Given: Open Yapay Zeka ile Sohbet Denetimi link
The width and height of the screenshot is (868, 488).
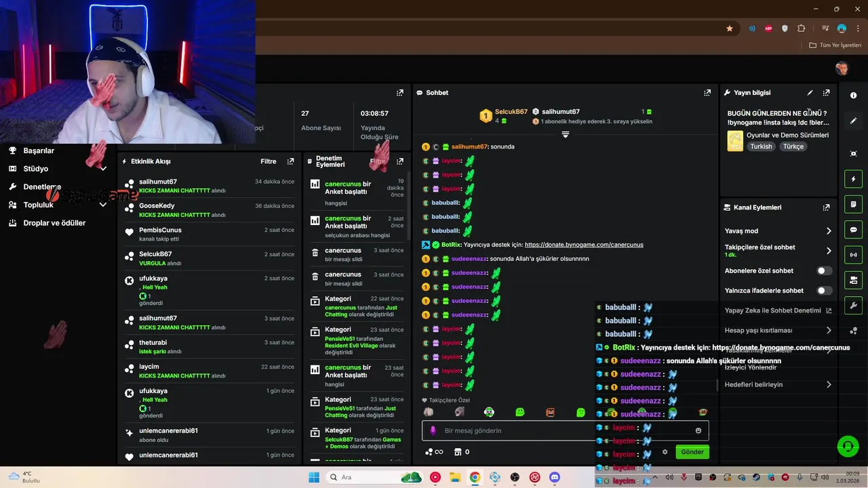Looking at the screenshot, I should point(778,310).
